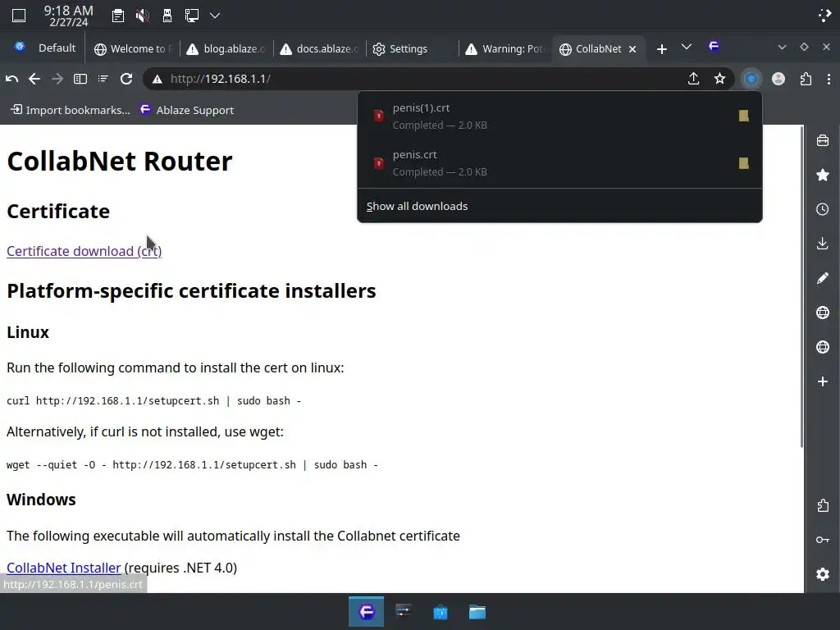The height and width of the screenshot is (630, 840).
Task: Click the curl setupcert.sh command text
Action: click(x=153, y=400)
